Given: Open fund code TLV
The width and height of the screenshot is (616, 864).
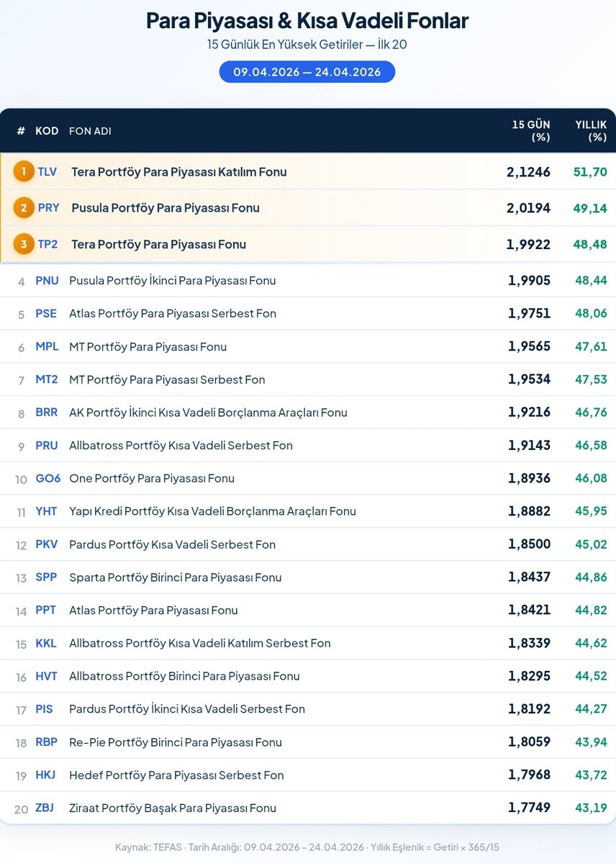Looking at the screenshot, I should click(x=47, y=171).
